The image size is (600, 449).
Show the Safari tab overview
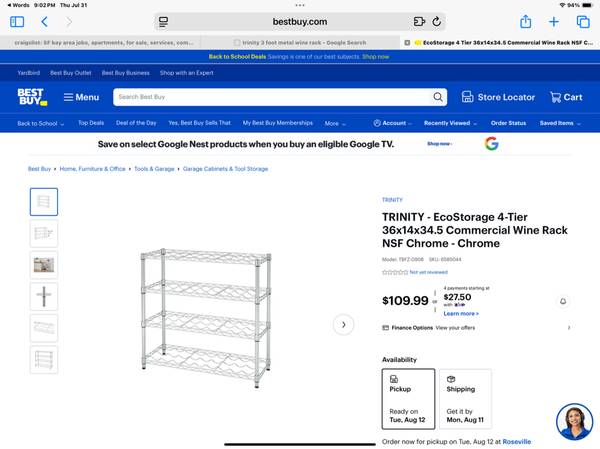[x=583, y=21]
